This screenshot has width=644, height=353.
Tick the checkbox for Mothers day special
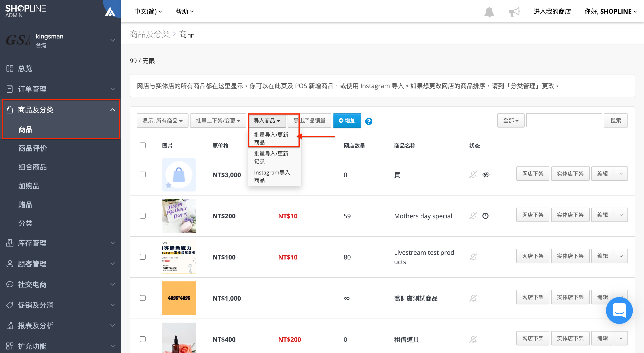click(x=142, y=216)
